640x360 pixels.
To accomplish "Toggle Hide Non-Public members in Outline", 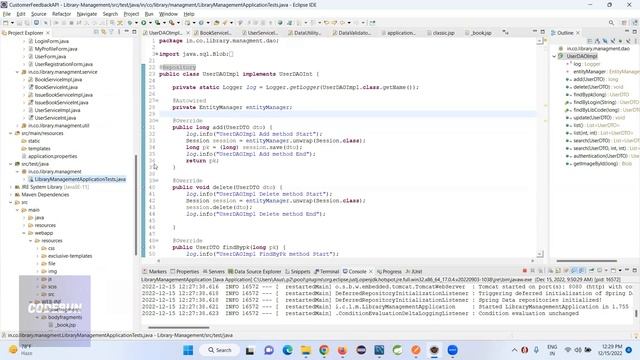I will click(x=620, y=41).
